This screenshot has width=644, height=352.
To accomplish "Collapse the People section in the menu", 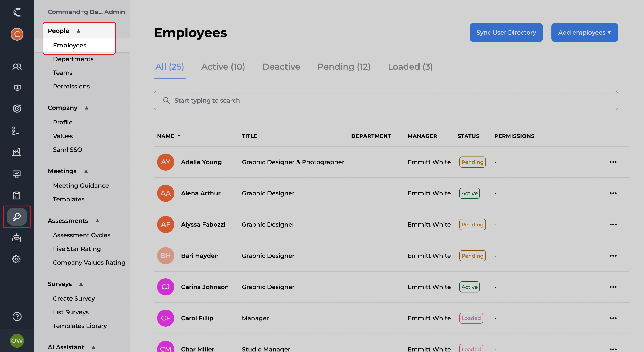I will (79, 31).
